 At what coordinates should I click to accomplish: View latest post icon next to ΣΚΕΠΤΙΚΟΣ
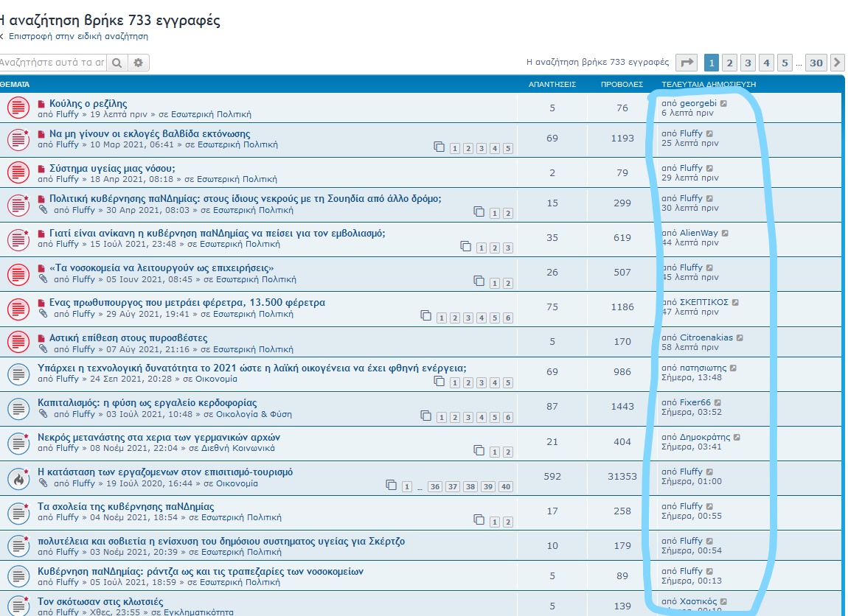[735, 302]
